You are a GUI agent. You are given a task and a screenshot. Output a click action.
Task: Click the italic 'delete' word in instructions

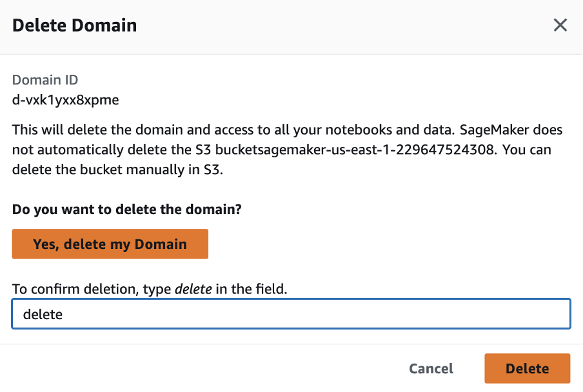pos(193,289)
